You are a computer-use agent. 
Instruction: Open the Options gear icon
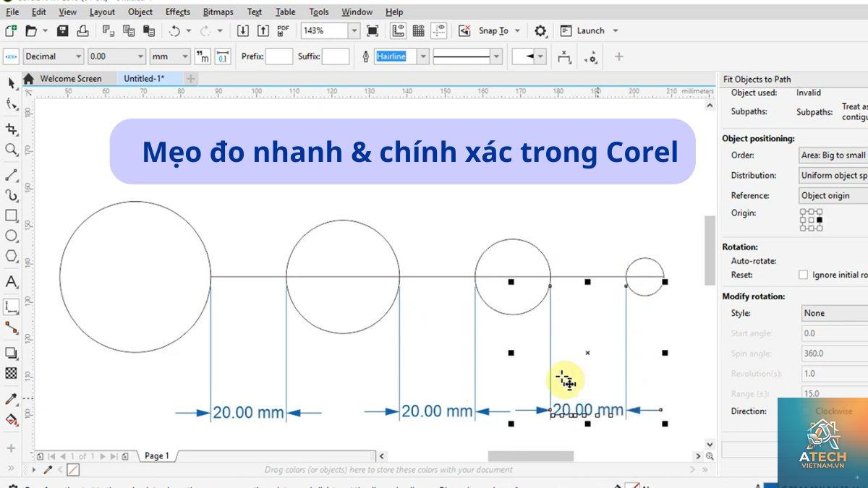(x=540, y=30)
